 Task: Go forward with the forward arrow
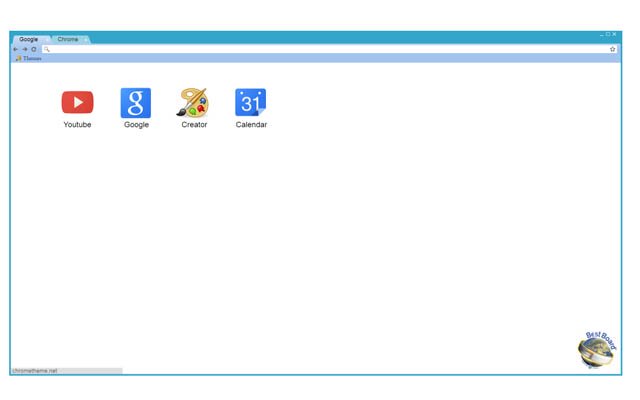click(25, 49)
